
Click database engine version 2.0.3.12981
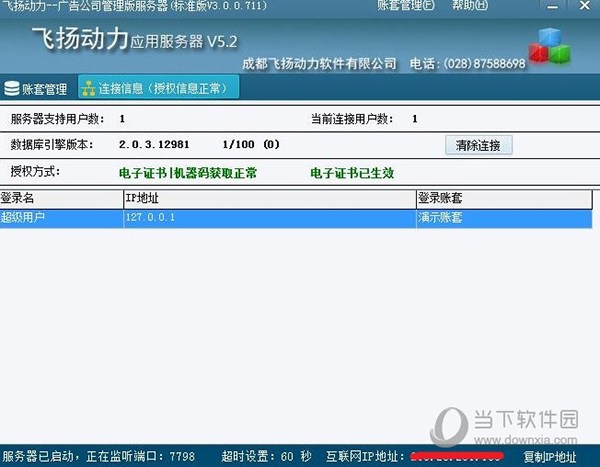(154, 145)
